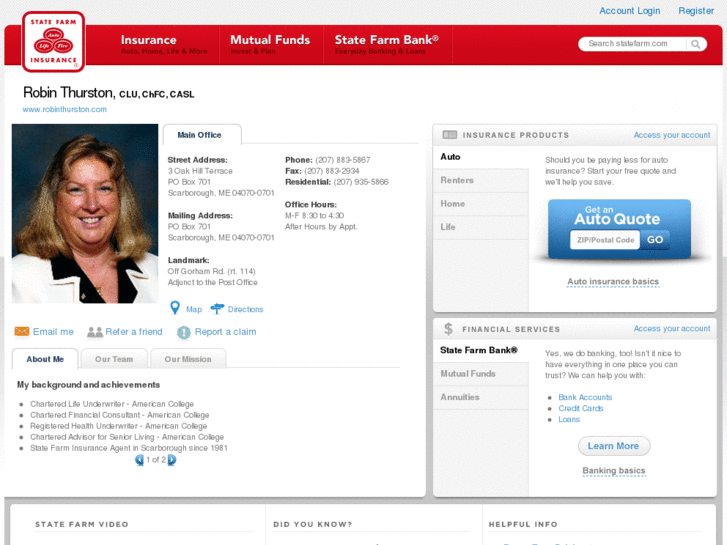Click the ZIP/Postal Code input field

pos(605,240)
